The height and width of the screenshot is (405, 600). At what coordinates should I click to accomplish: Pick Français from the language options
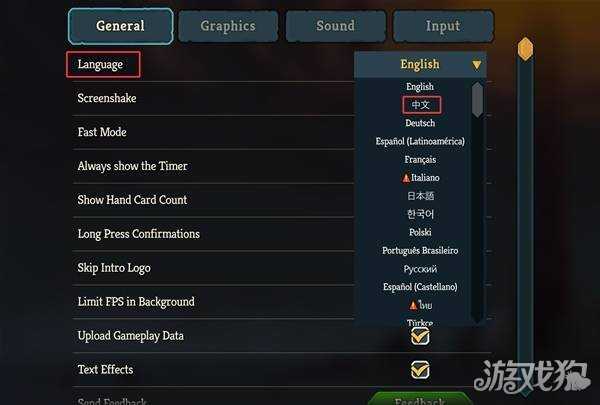point(420,159)
